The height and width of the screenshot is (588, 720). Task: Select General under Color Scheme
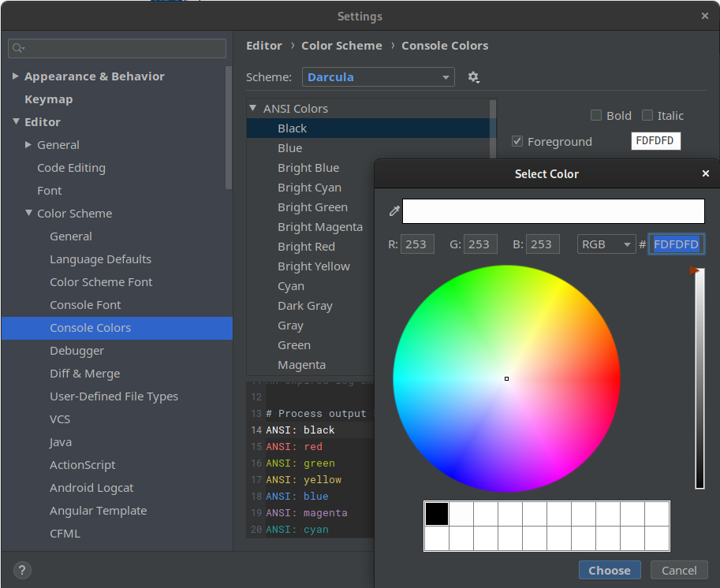(71, 236)
